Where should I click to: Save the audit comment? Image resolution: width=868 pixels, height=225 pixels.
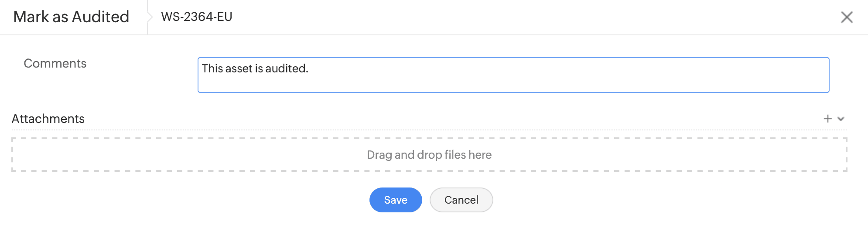click(x=395, y=200)
